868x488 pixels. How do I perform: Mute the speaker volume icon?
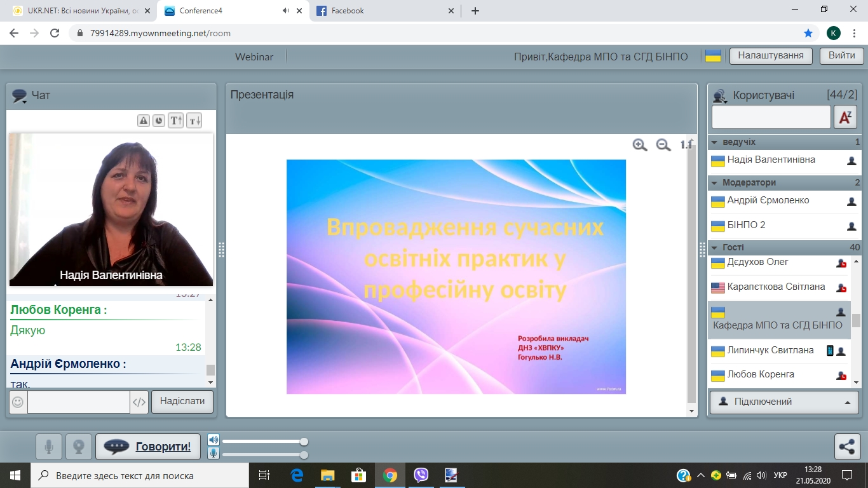pos(214,440)
